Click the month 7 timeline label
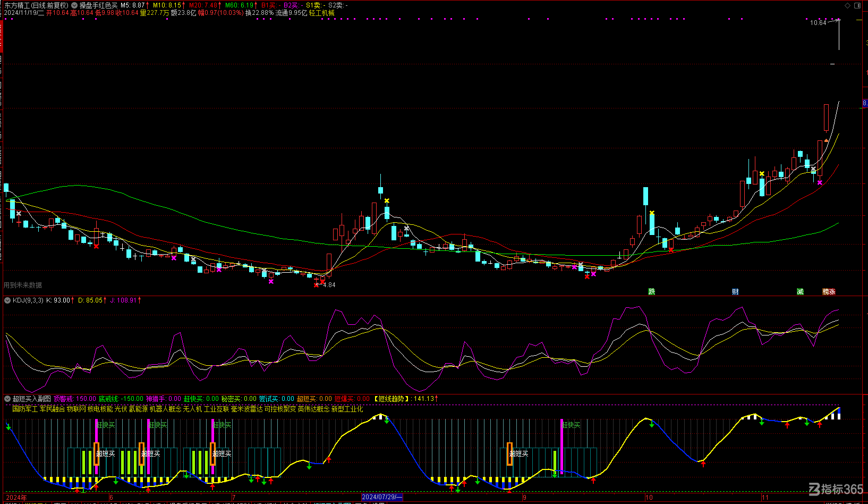Screen dimensions: 868x504 click(234, 498)
